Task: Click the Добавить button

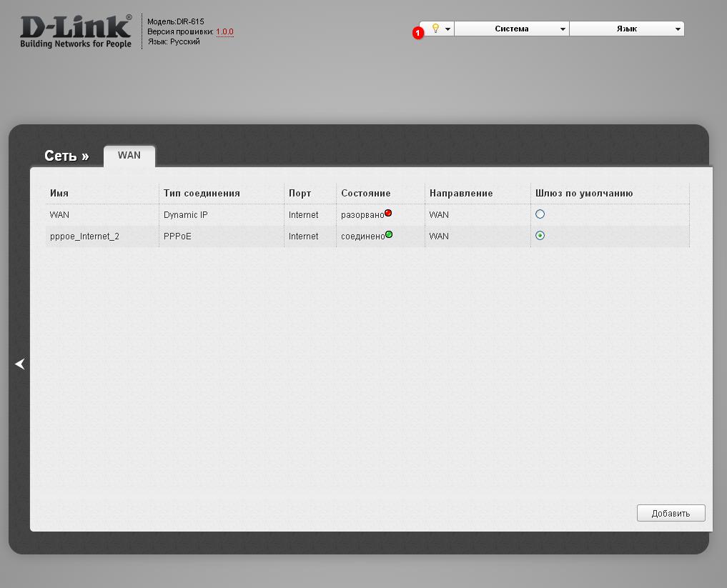Action: coord(671,513)
